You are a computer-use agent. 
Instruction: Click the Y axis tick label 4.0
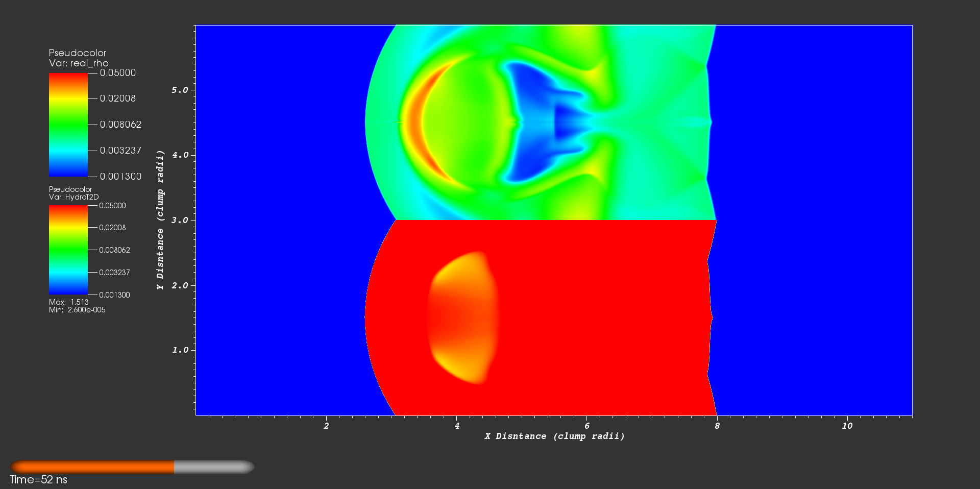click(x=180, y=155)
